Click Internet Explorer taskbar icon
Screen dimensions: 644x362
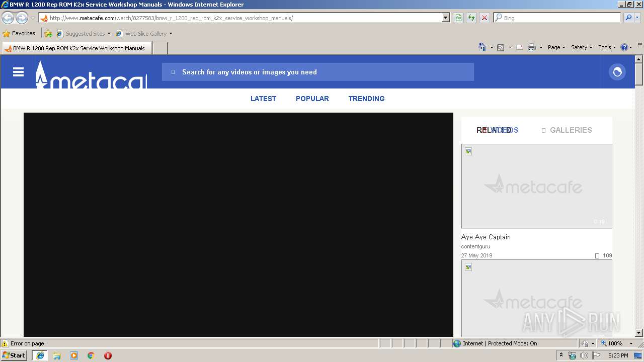tap(40, 355)
